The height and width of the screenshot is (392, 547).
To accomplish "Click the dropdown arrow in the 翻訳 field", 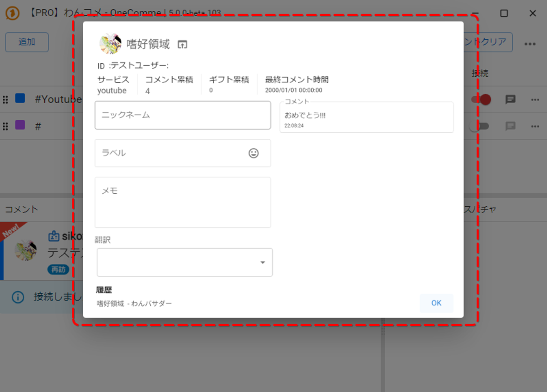I will click(263, 262).
